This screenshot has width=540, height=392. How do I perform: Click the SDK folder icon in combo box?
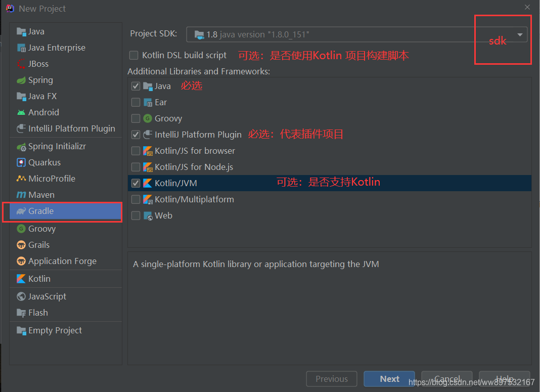[199, 35]
